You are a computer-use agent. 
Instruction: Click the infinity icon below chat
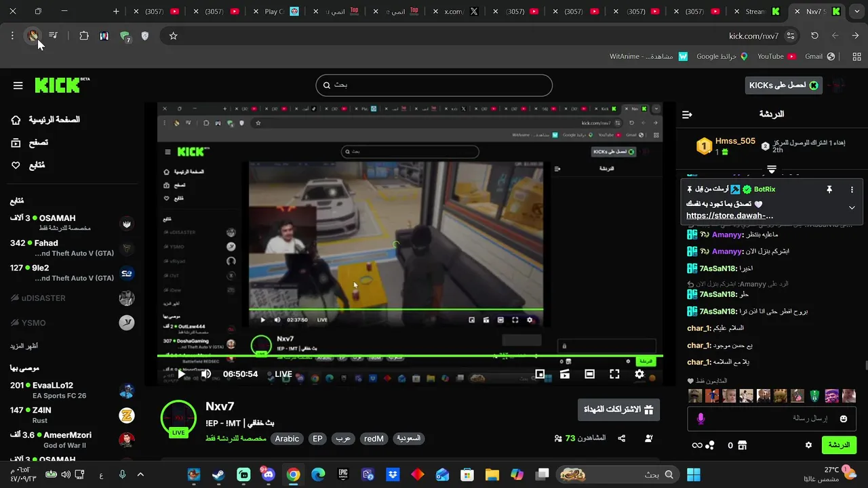click(x=696, y=445)
